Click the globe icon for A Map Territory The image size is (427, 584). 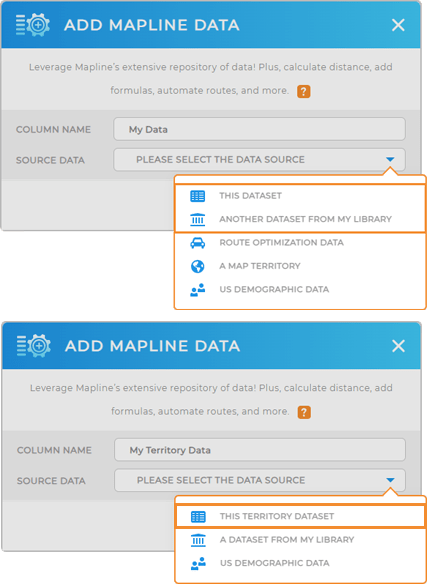[197, 266]
